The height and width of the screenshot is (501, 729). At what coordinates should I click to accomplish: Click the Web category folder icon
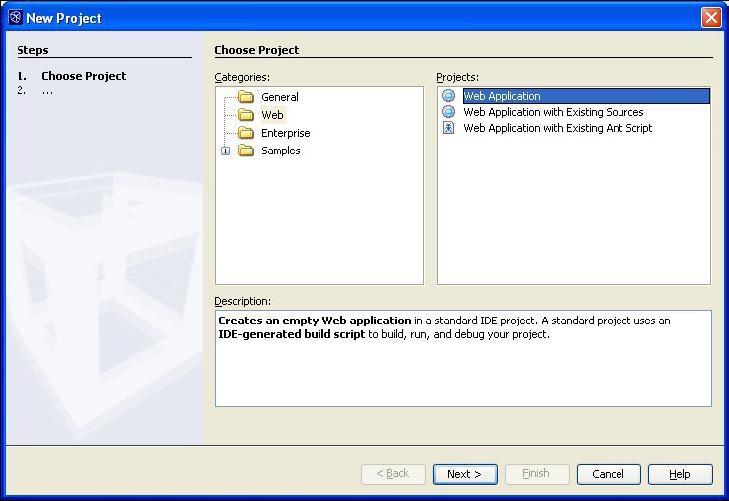click(246, 115)
